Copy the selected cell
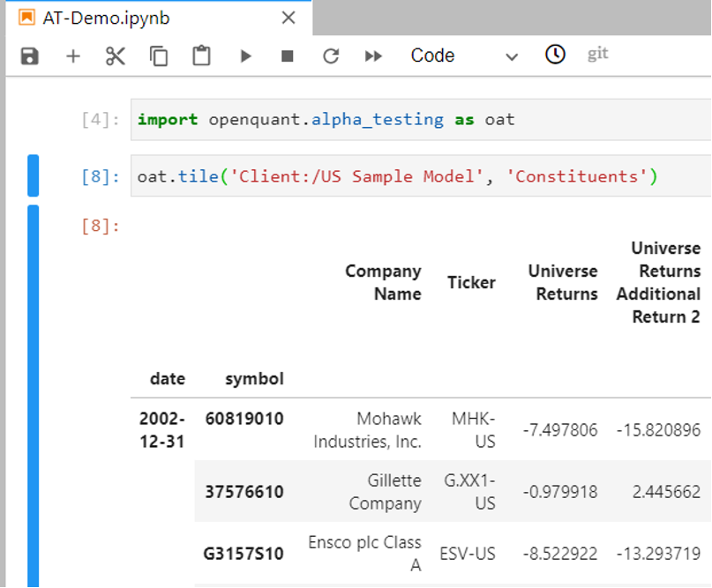712x588 pixels. (159, 56)
